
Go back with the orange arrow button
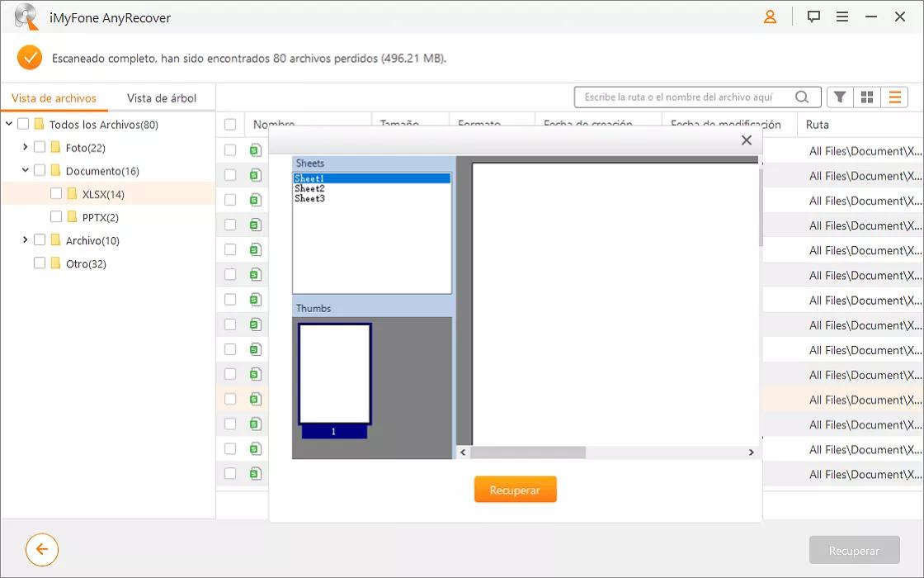click(42, 549)
